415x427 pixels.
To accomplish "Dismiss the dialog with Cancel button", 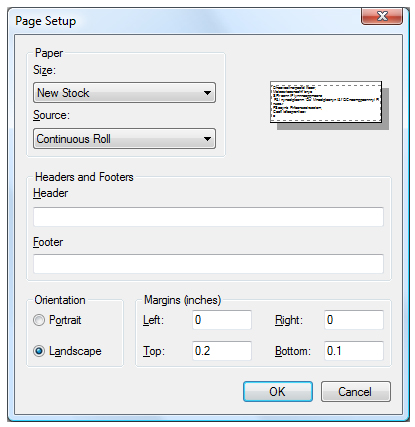I will [356, 392].
